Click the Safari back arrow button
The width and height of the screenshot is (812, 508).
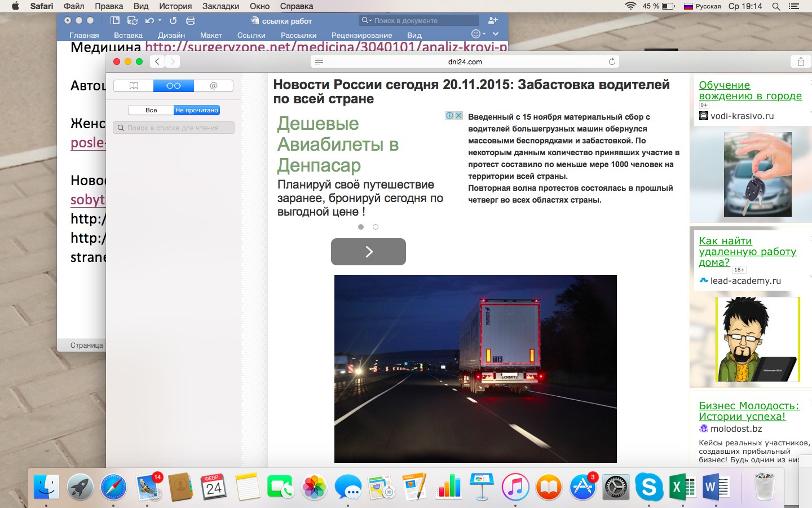pos(157,62)
